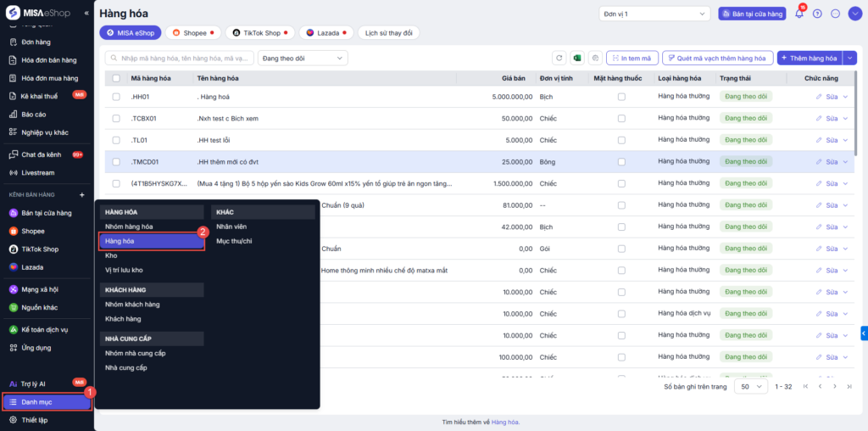This screenshot has height=431, width=868.
Task: Expand the arrow next to Thêm hàng hóa
Action: coord(850,58)
